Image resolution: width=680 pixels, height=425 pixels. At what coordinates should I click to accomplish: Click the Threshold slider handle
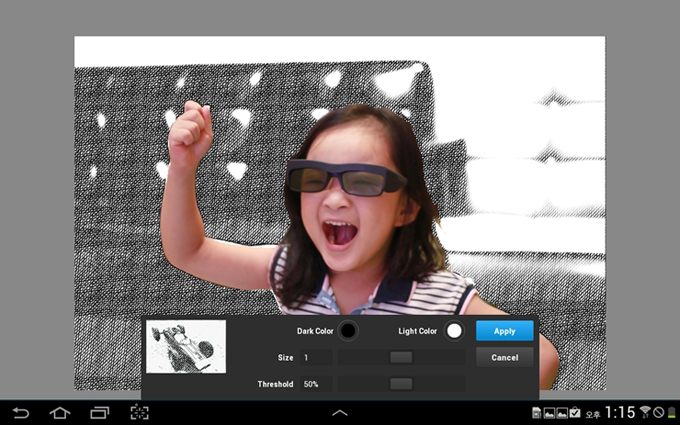tap(401, 384)
